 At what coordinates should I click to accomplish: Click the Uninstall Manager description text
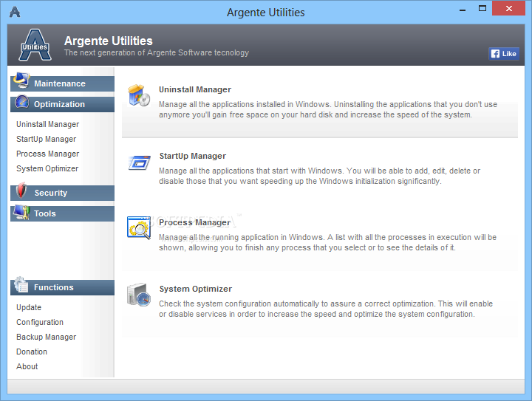[328, 109]
